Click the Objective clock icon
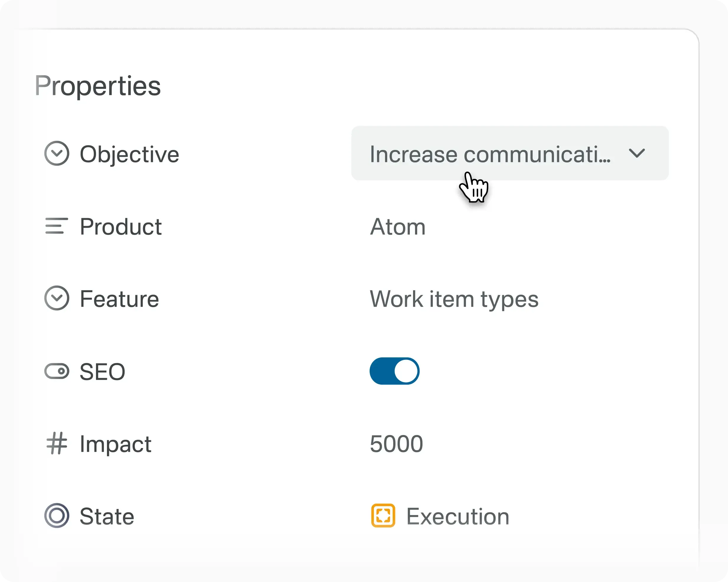This screenshot has width=728, height=582. pyautogui.click(x=57, y=153)
